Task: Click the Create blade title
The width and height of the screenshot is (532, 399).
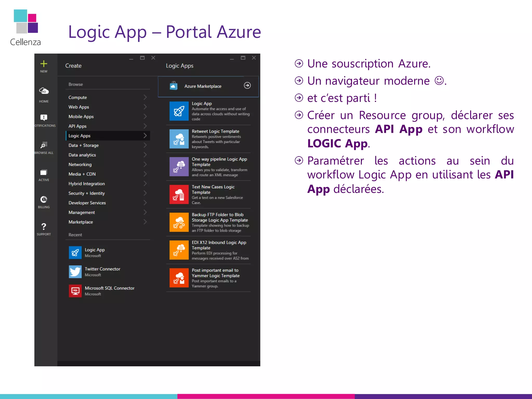Action: point(74,66)
